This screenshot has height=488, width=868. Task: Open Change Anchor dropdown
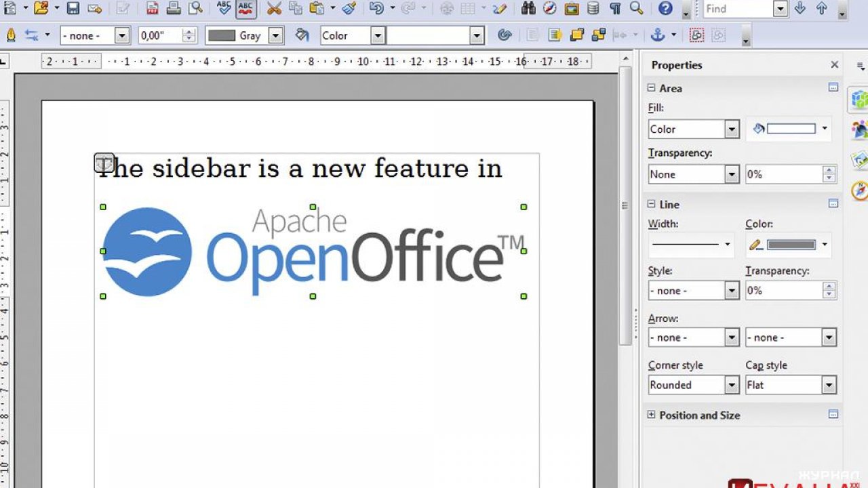point(673,35)
